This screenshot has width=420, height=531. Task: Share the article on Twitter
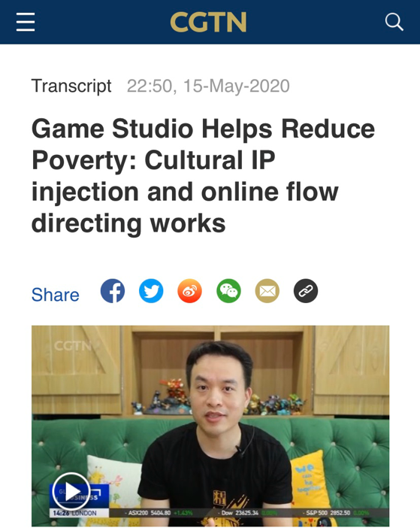tap(151, 290)
